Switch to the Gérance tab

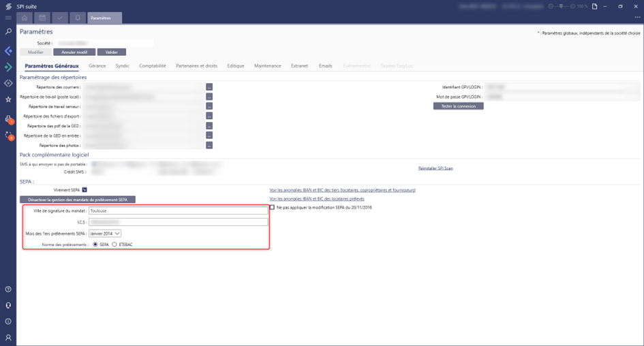97,65
